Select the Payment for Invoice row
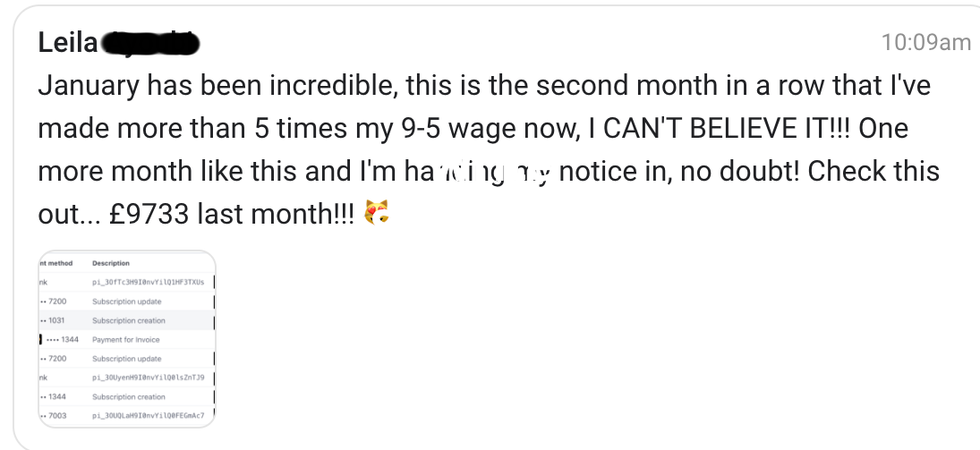Image resolution: width=980 pixels, height=450 pixels. point(127,339)
